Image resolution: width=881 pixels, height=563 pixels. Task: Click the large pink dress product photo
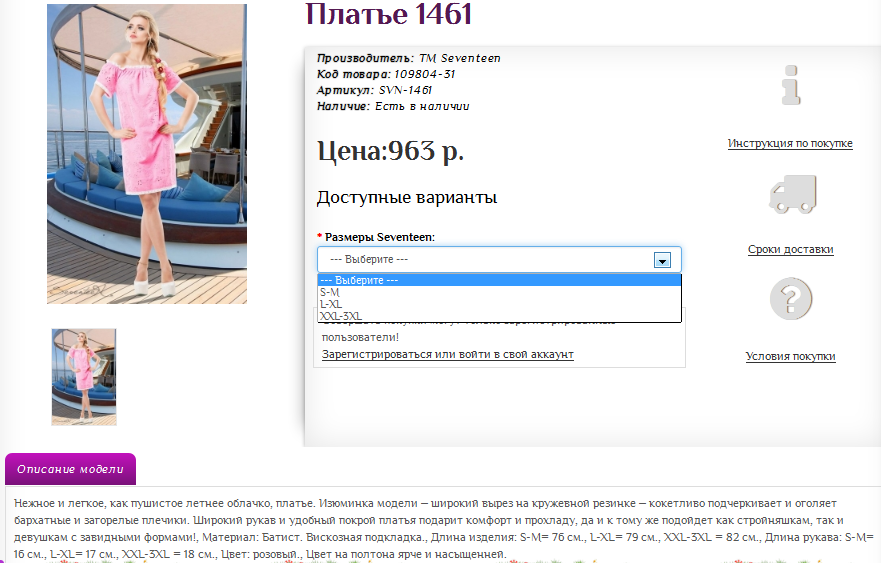147,154
